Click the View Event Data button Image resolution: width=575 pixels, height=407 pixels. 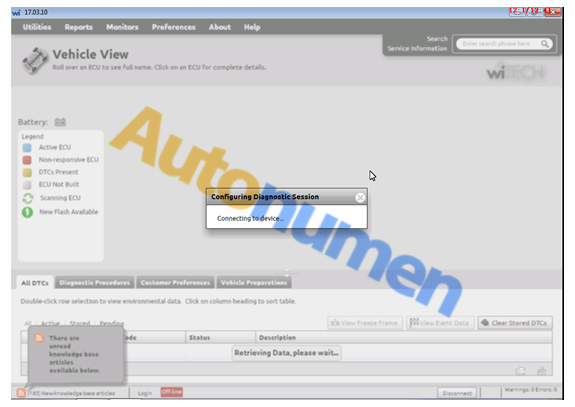440,323
